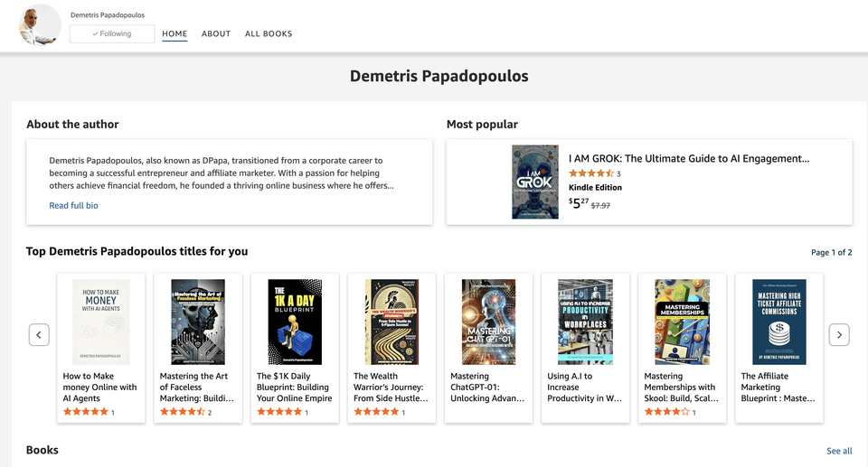View star rating for I AM GROK

[x=591, y=173]
